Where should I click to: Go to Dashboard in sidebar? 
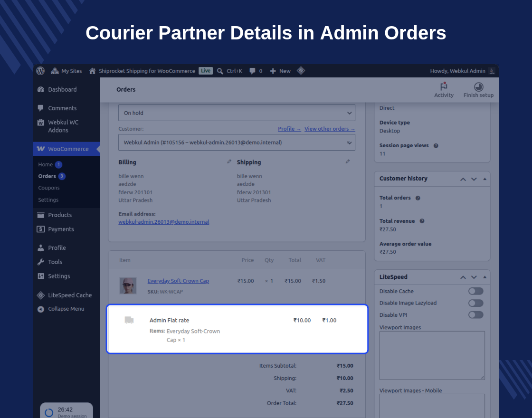pyautogui.click(x=62, y=90)
